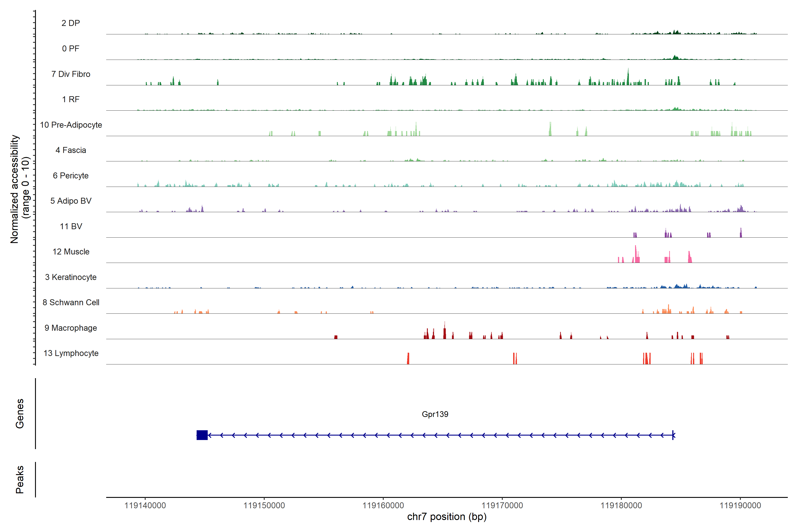
Task: Select the 5 Adipo BV track label
Action: click(x=70, y=201)
